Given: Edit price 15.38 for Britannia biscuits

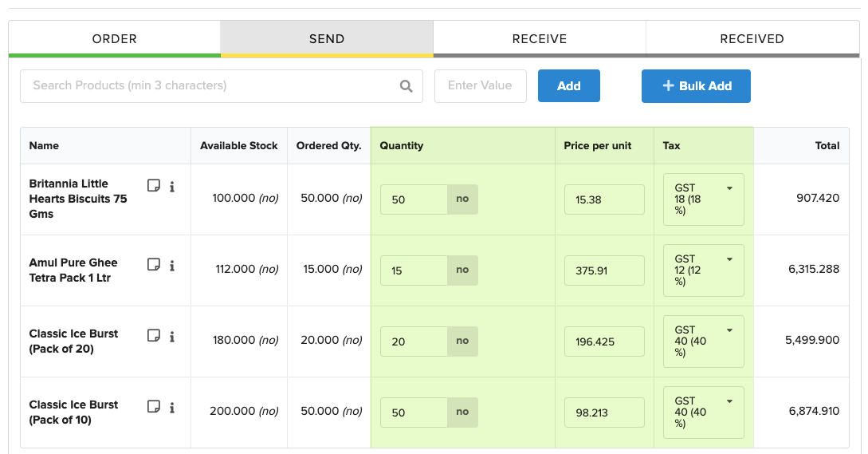Looking at the screenshot, I should pos(604,199).
